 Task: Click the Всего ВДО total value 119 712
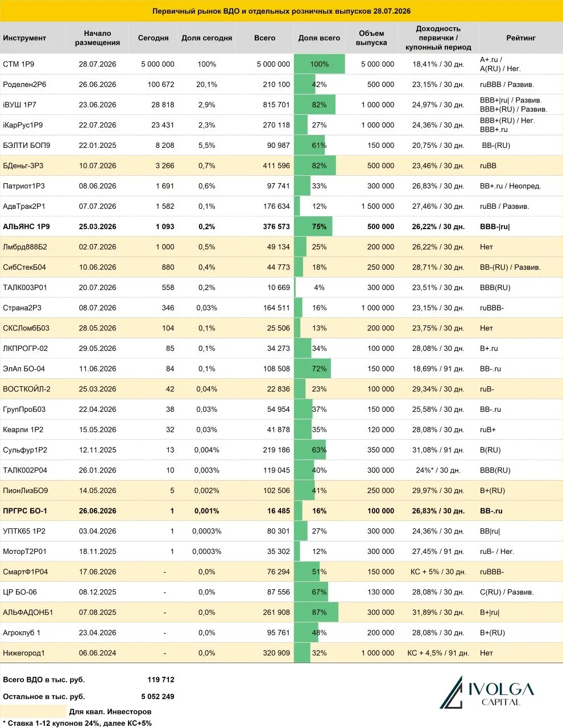click(x=161, y=680)
